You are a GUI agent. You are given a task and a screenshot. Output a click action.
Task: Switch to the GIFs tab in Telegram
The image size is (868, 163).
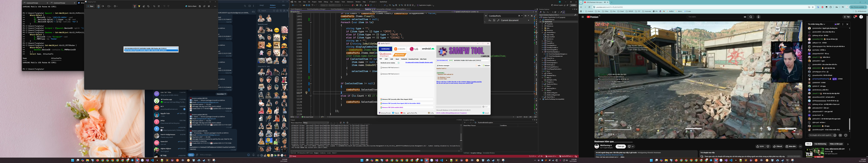(284, 5)
